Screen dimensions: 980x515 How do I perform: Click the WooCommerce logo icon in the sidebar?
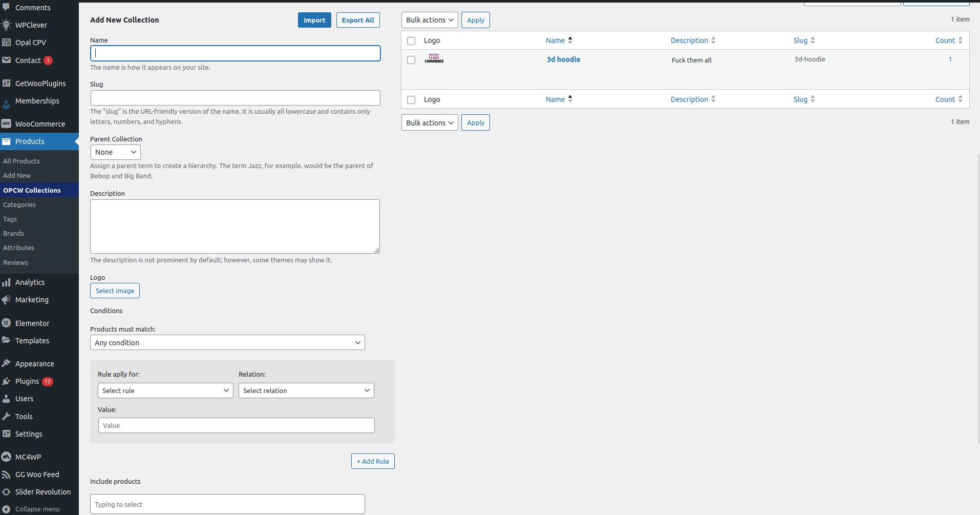pos(6,124)
